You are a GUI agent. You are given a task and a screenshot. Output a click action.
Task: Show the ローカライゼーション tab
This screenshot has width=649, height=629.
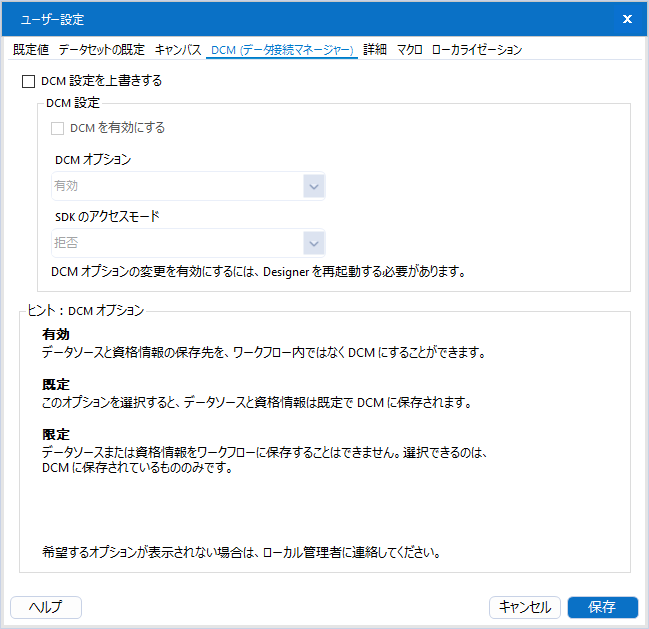point(476,50)
